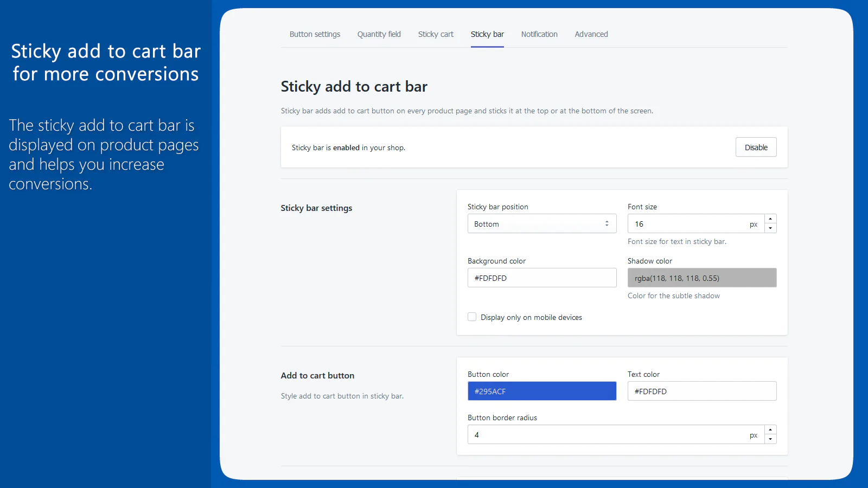Switch to the Quantity field tab

point(379,34)
